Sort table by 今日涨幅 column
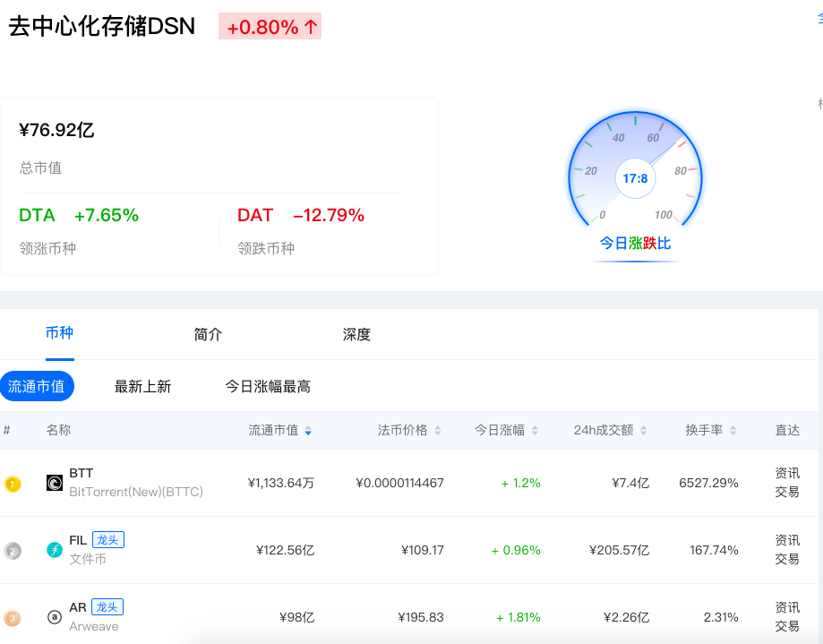This screenshot has height=644, width=823. [506, 431]
